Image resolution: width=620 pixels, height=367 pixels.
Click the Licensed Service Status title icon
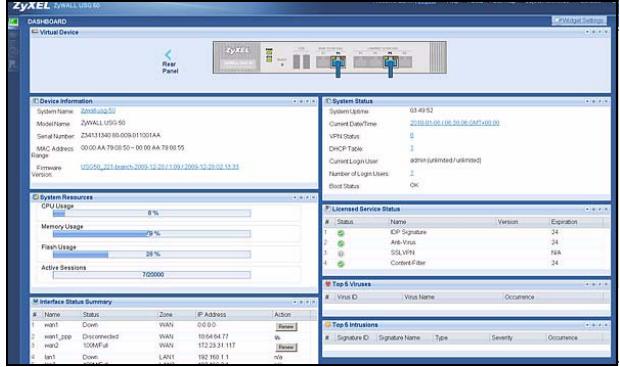click(327, 208)
